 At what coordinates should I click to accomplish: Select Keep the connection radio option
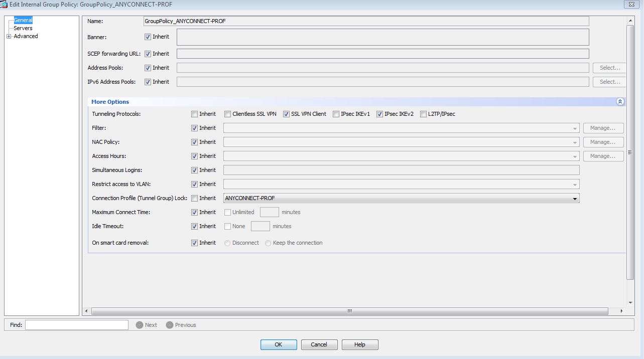click(x=268, y=243)
